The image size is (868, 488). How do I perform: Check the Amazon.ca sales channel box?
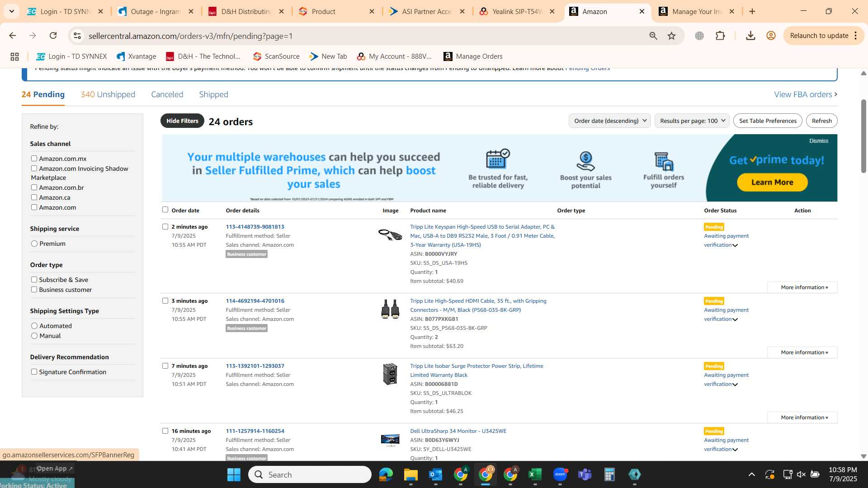click(x=34, y=197)
